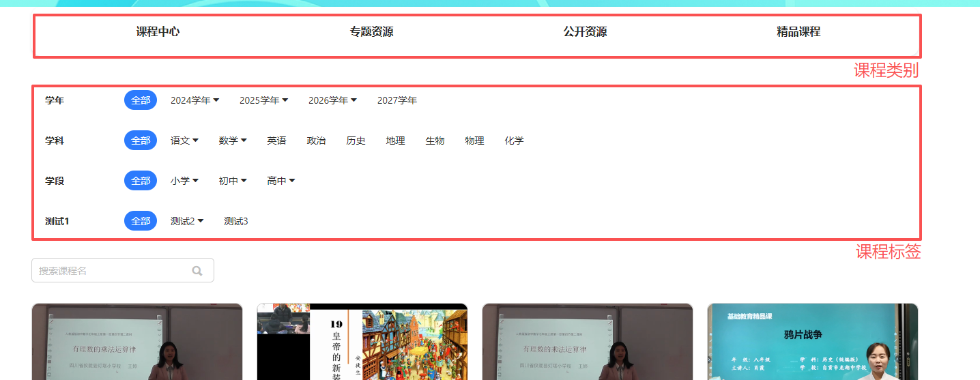Click the search magnifier icon

coord(197,271)
